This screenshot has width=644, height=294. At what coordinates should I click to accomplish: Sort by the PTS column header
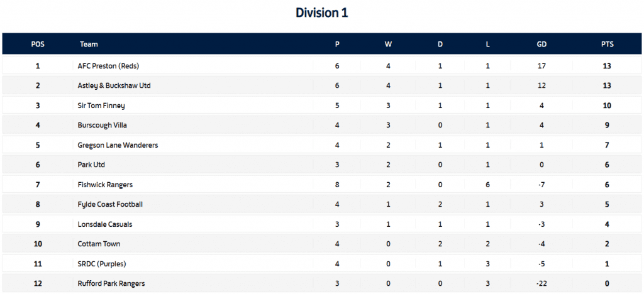607,45
